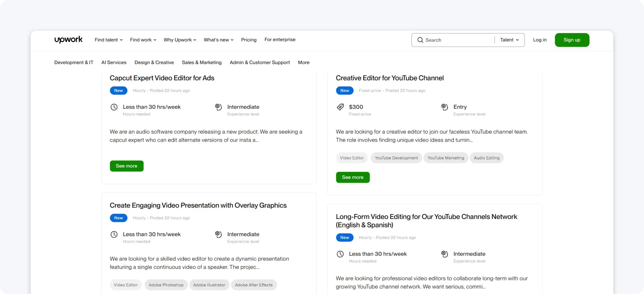The height and width of the screenshot is (294, 644).
Task: Click experience icon next to Entry level
Action: pos(445,107)
